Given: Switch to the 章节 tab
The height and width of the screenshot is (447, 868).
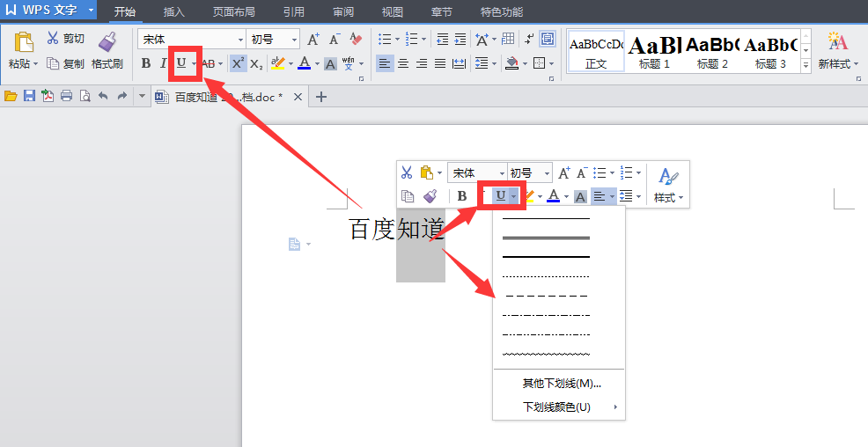Looking at the screenshot, I should tap(442, 11).
